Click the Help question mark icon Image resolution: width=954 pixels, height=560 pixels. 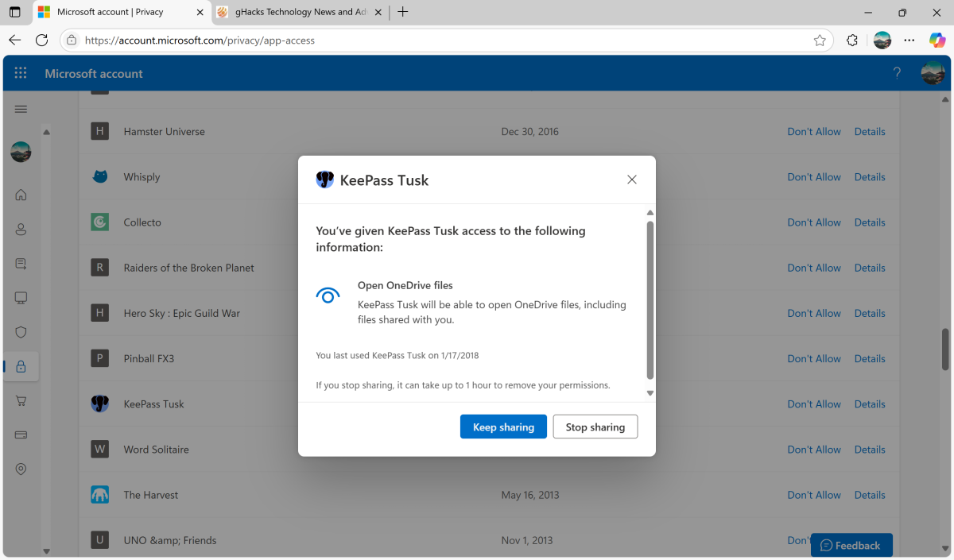(x=897, y=72)
